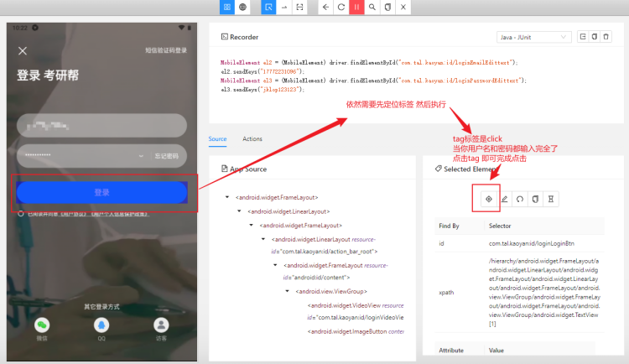Refresh source and screenshot
Image resolution: width=629 pixels, height=364 pixels.
(x=341, y=7)
